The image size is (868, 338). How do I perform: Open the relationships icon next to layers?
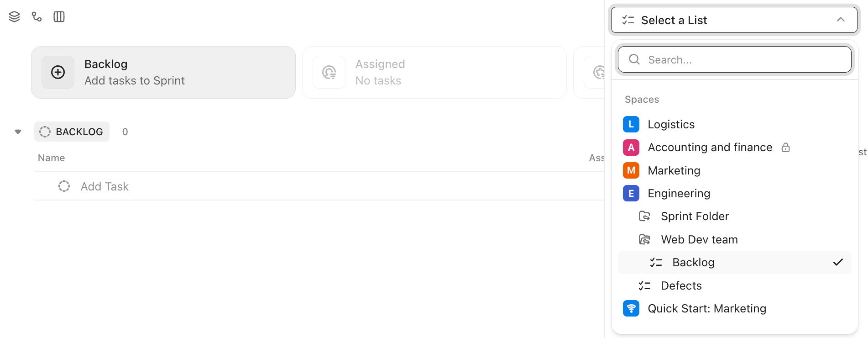click(37, 16)
